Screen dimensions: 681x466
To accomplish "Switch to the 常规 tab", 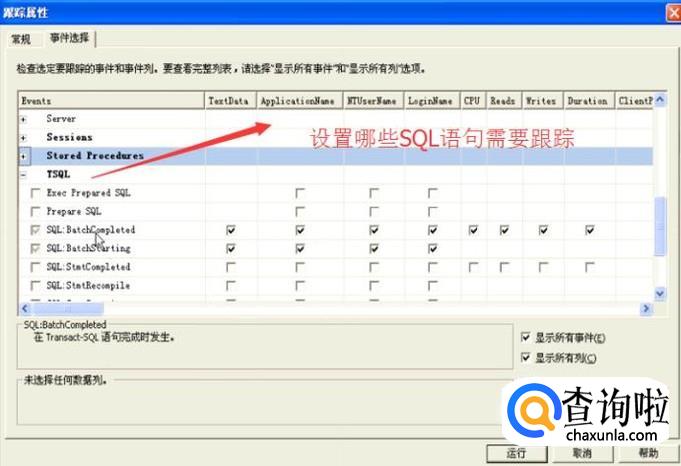I will coord(21,39).
